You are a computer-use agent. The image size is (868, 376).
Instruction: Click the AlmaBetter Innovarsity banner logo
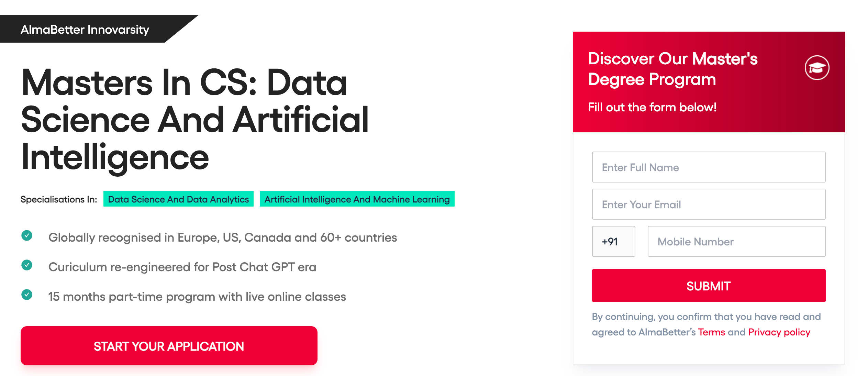[85, 30]
